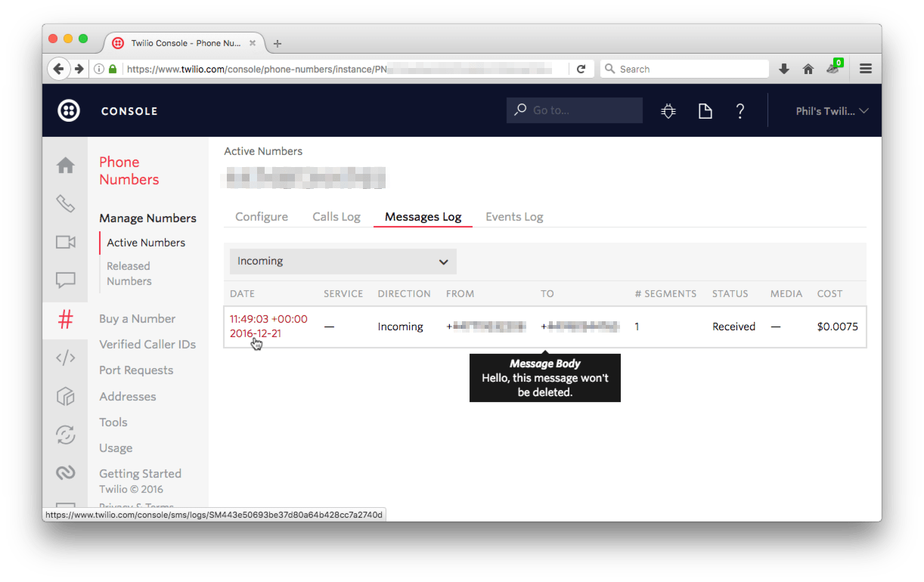Image resolution: width=924 pixels, height=582 pixels.
Task: Open the docs page icon in header
Action: pyautogui.click(x=705, y=111)
